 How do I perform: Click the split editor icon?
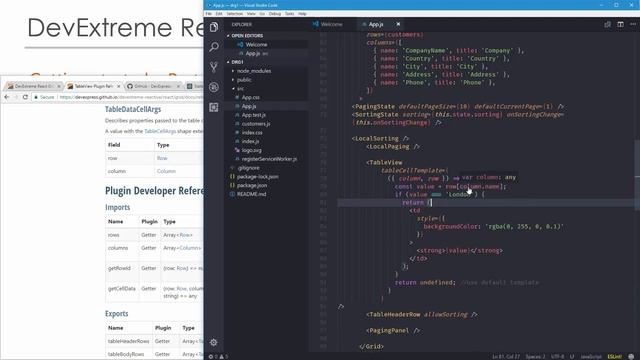pos(620,24)
